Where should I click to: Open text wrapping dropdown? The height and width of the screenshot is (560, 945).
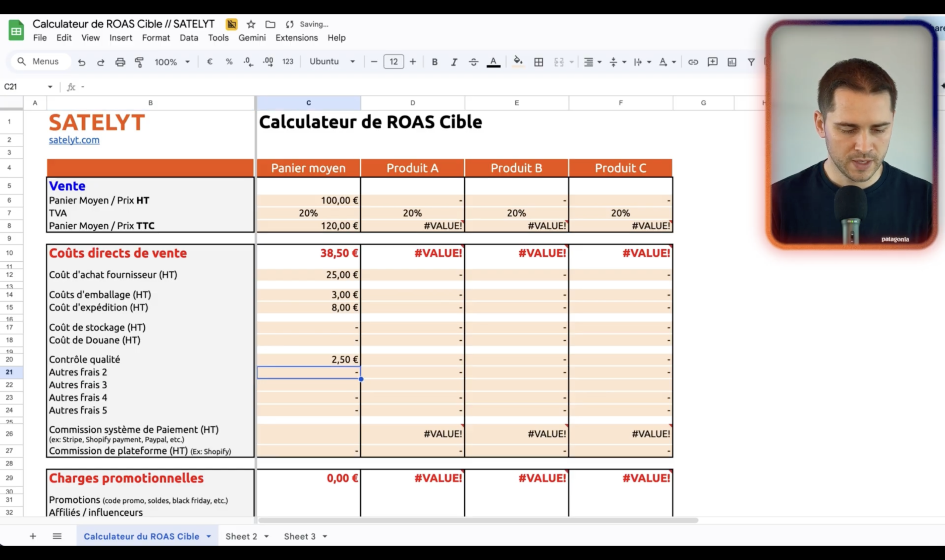tap(642, 62)
